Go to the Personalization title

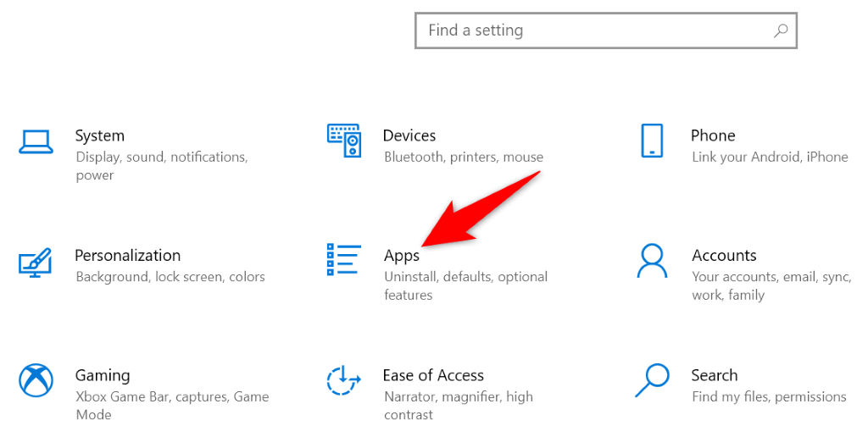tap(127, 255)
